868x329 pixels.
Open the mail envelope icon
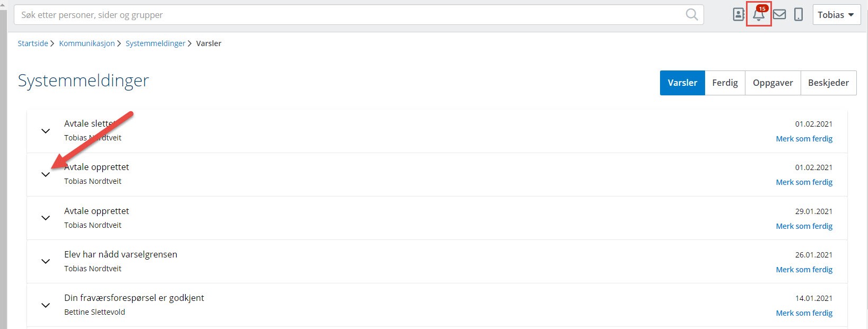(779, 15)
